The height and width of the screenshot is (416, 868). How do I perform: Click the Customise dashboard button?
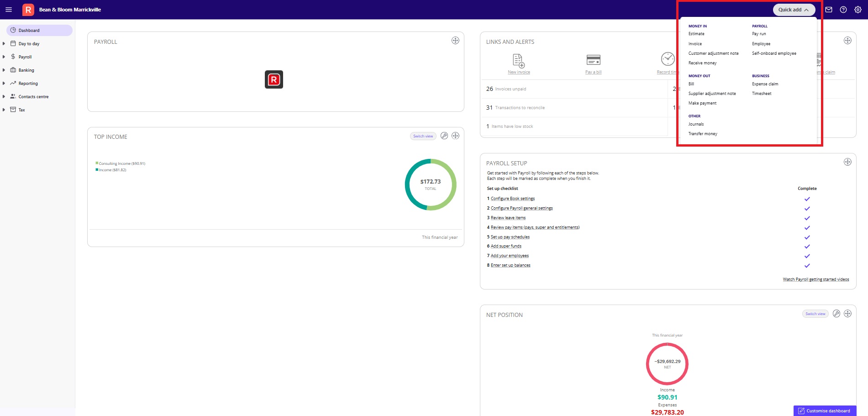click(x=825, y=411)
